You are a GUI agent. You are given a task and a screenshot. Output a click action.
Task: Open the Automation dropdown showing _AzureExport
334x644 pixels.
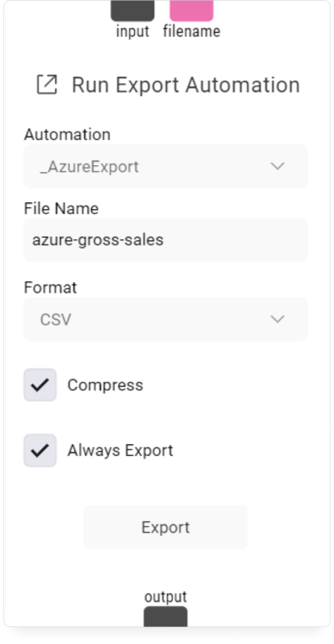pyautogui.click(x=165, y=166)
